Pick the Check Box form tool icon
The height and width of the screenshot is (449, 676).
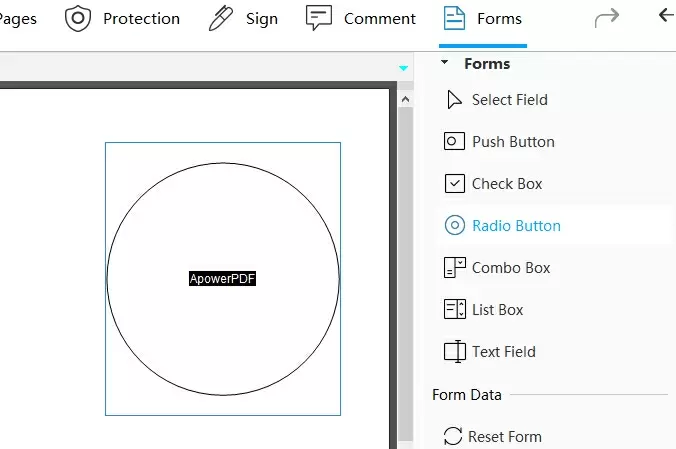454,183
